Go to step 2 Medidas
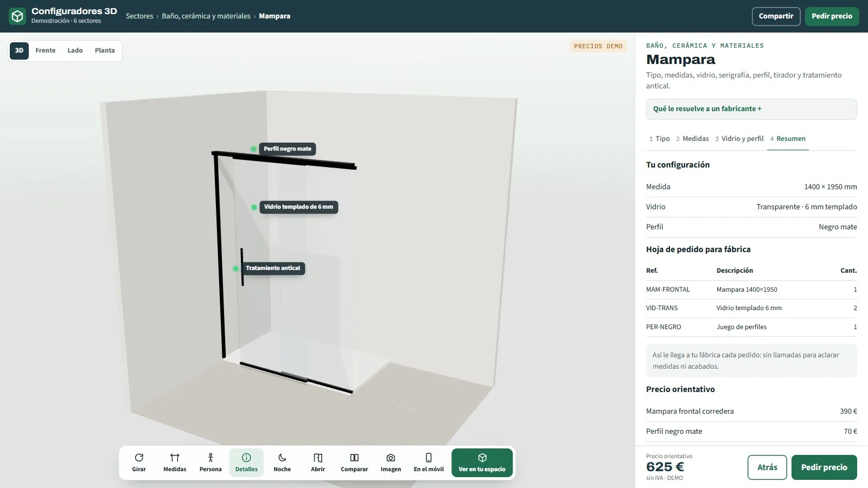This screenshot has height=488, width=868. pyautogui.click(x=692, y=139)
